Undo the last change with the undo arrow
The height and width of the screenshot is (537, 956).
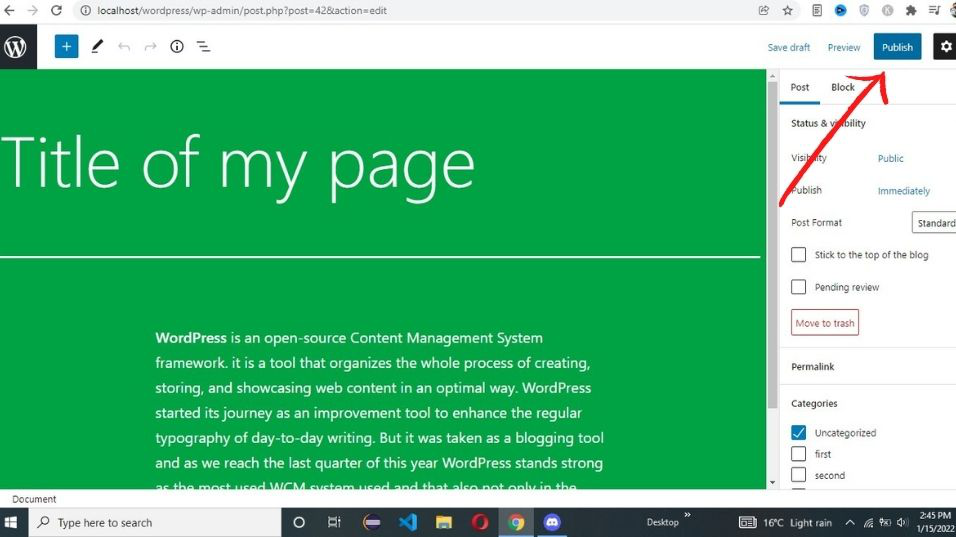[x=124, y=47]
